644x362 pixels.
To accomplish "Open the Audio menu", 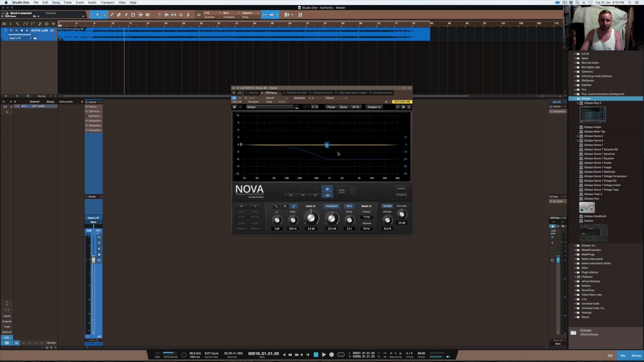I will [x=92, y=3].
